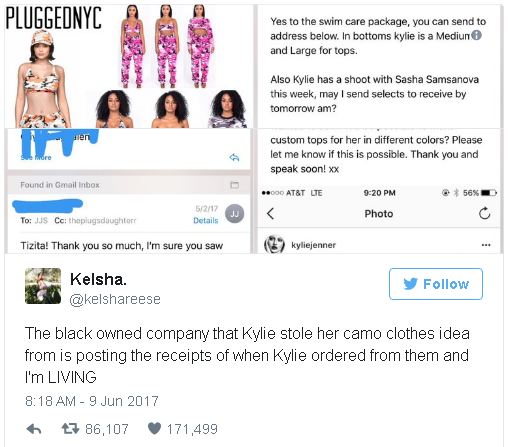Click the info icon beside Medium
The width and height of the screenshot is (508, 447).
477,35
